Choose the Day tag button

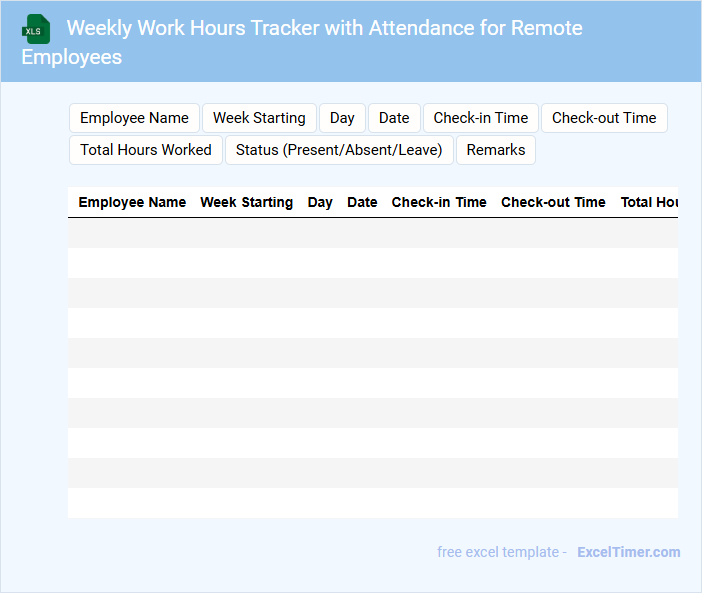[x=342, y=118]
